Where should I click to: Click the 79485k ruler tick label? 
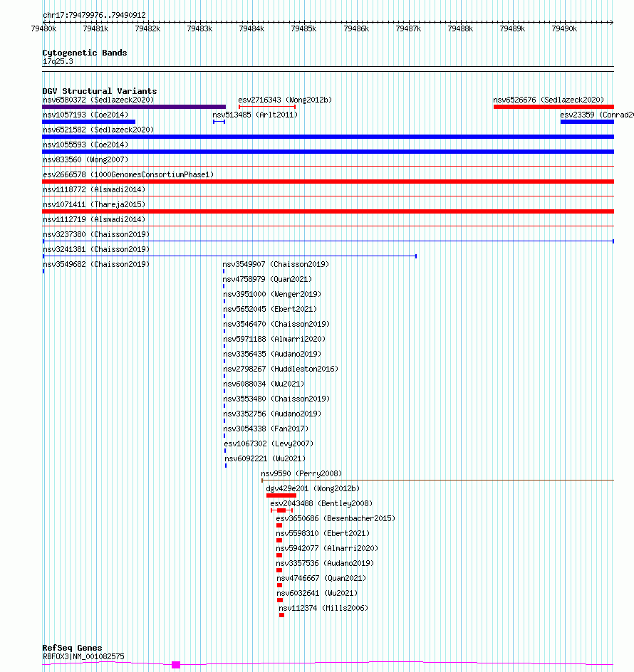pos(303,28)
